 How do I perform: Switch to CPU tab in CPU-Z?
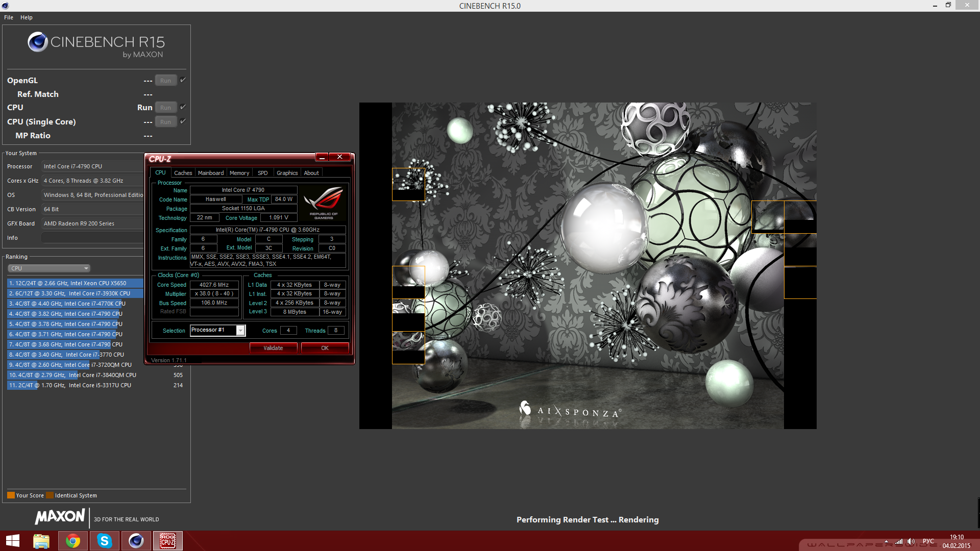(160, 173)
